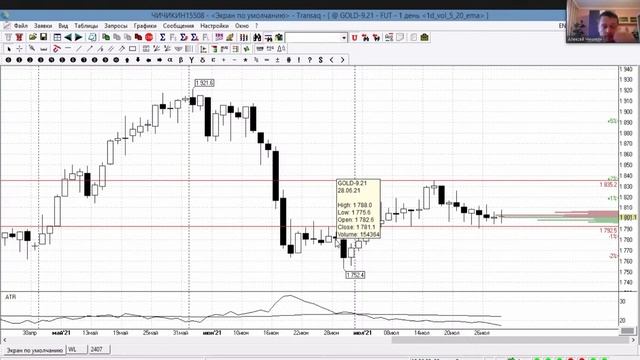The width and height of the screenshot is (640, 360).
Task: Select the red curve drawing tool
Action: 57,49
